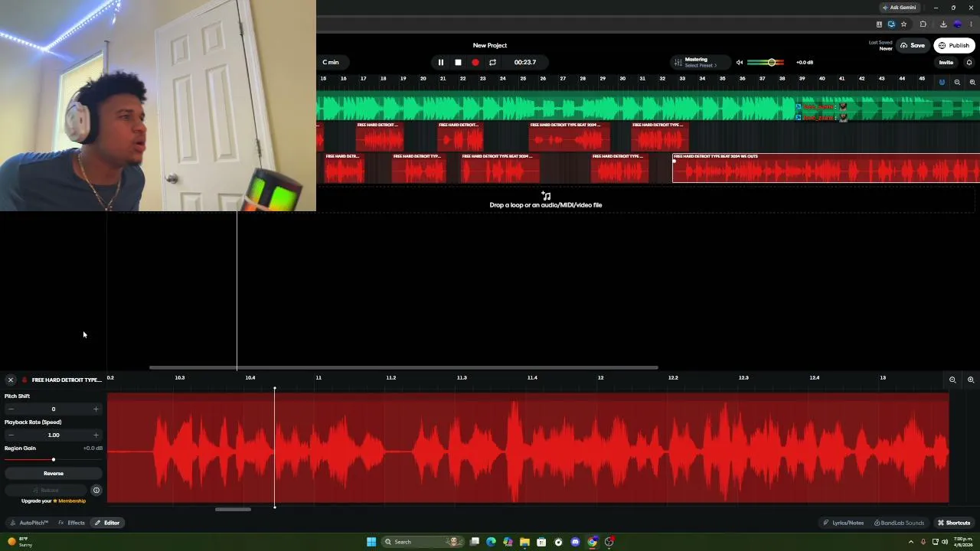Switch to the AutoPitch tab
980x551 pixels.
click(29, 523)
